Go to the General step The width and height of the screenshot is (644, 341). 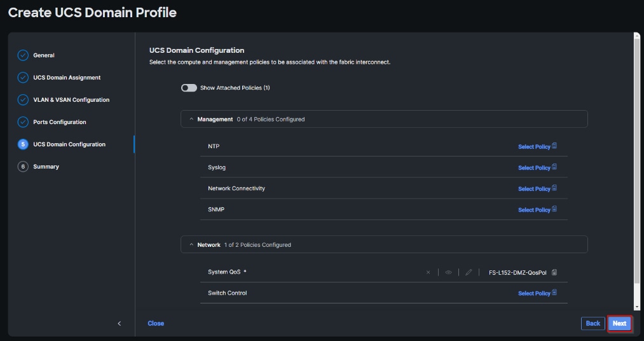43,55
